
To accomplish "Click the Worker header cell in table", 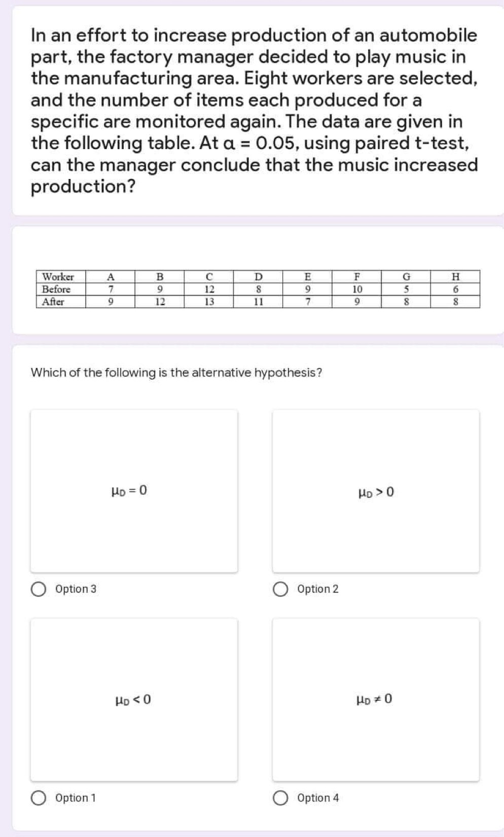I will pos(58,277).
